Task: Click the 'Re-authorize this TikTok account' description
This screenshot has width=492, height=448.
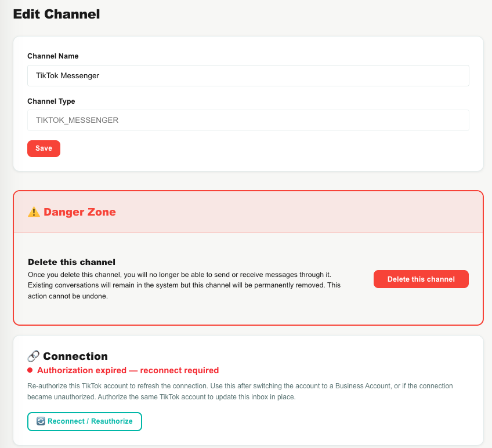Action: point(240,391)
